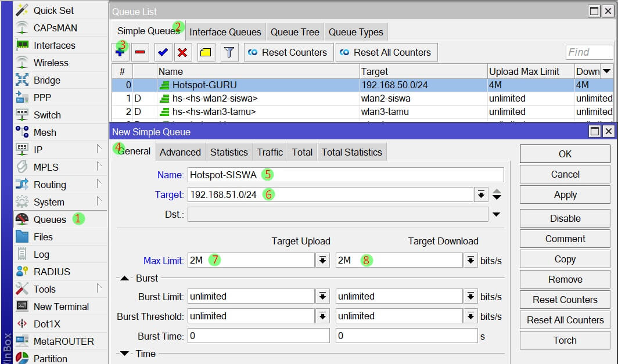Open Queues in the sidebar
Image resolution: width=618 pixels, height=364 pixels.
[50, 219]
